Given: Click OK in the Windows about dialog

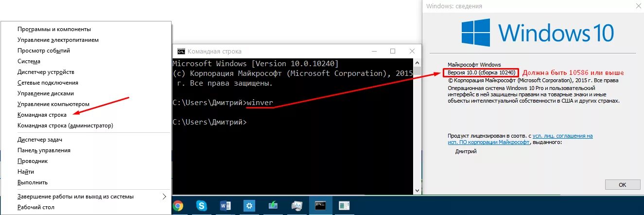Looking at the screenshot, I should (x=623, y=185).
